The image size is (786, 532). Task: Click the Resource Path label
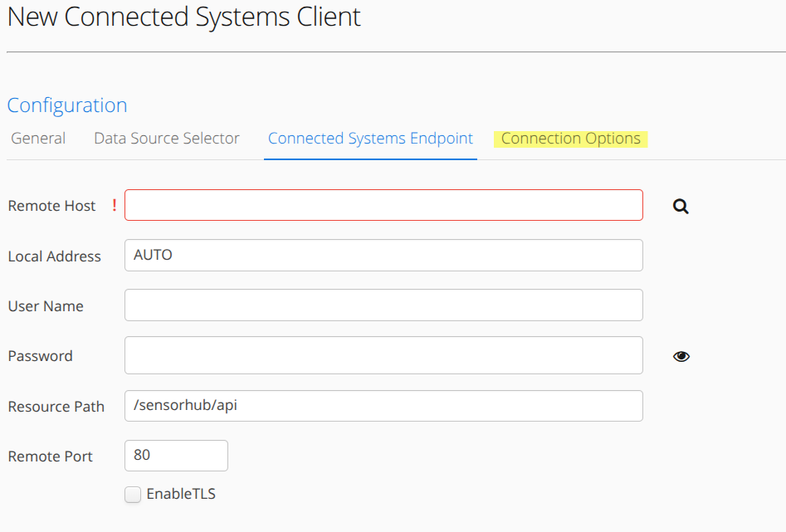point(56,406)
